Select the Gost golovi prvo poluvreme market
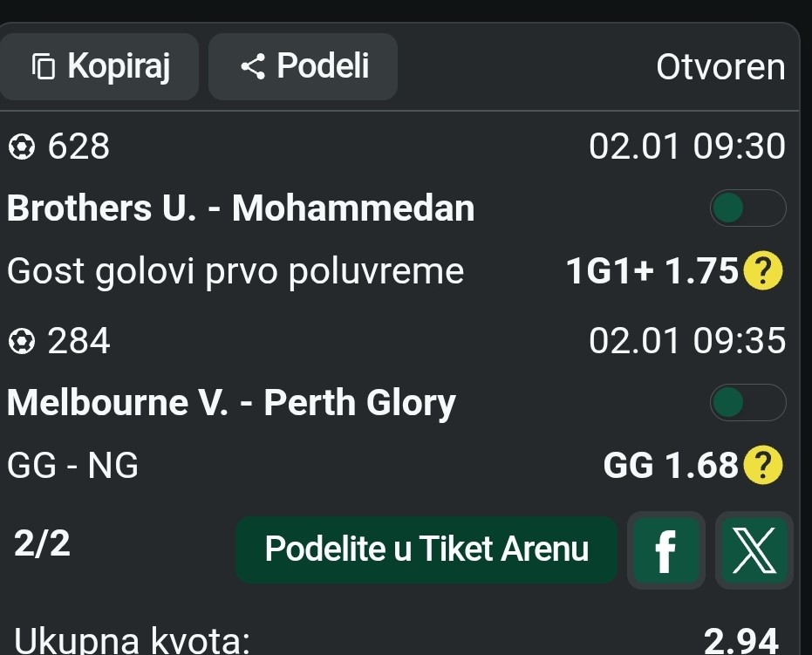The image size is (812, 655). 235,272
